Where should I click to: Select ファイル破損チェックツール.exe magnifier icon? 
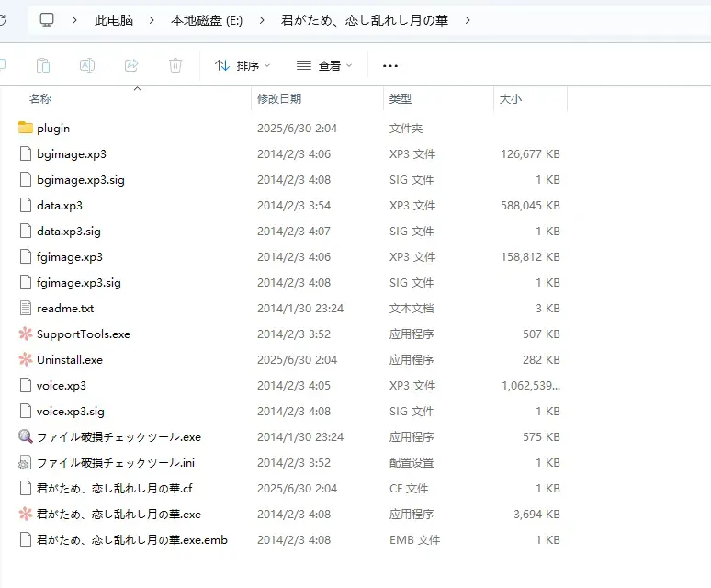pos(26,436)
